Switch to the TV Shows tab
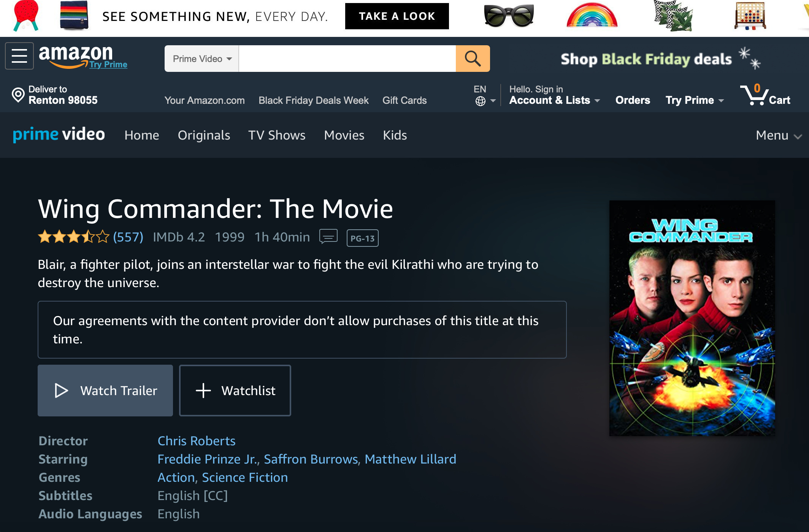The height and width of the screenshot is (532, 809). (277, 135)
